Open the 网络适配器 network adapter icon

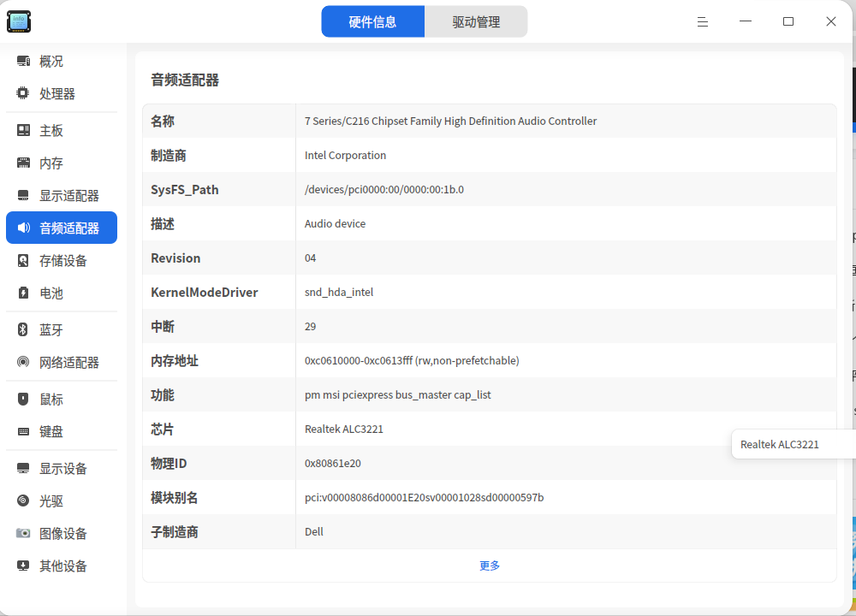coord(23,362)
